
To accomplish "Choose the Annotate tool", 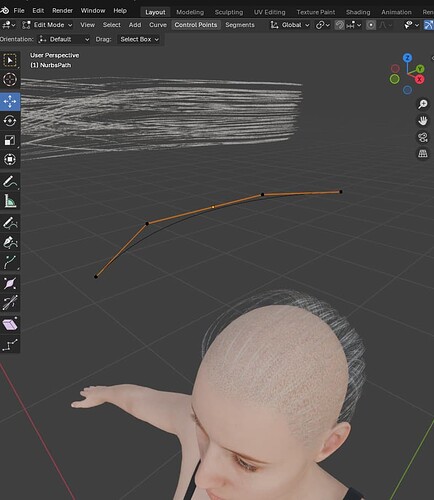I will coord(10,182).
